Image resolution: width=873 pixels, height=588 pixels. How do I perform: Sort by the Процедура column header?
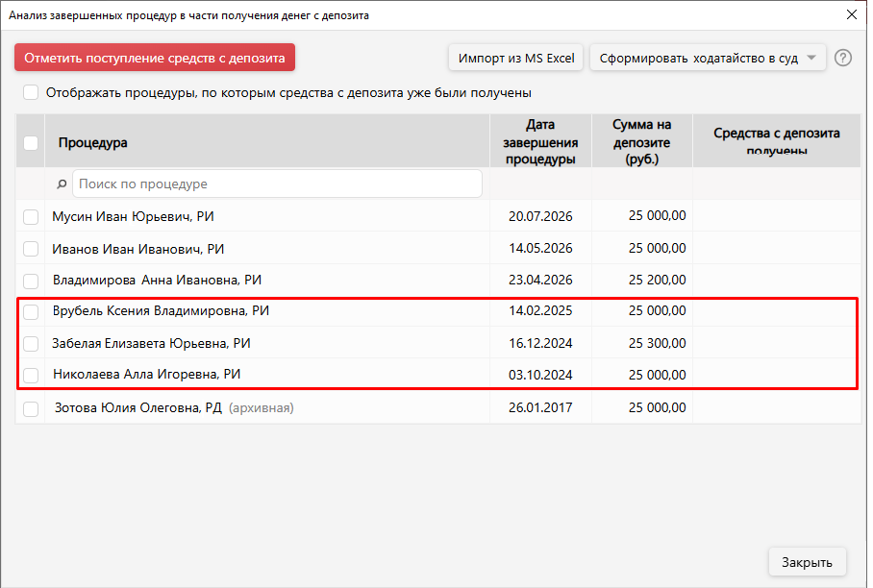coord(267,142)
